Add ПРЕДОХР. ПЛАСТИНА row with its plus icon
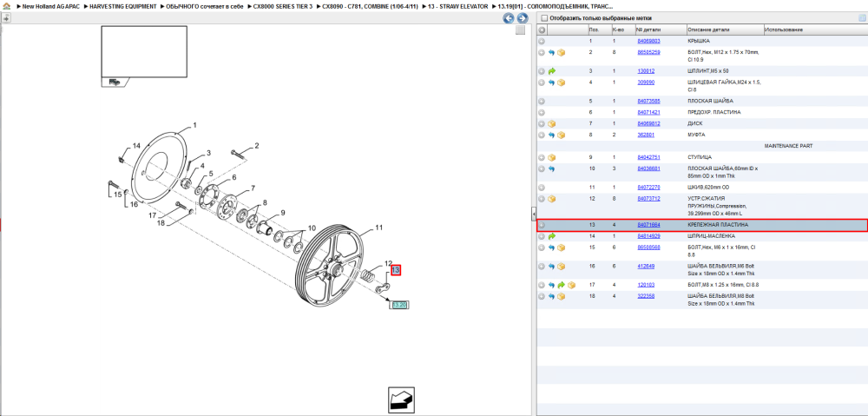Screen dimensions: 868x416 (x=542, y=112)
